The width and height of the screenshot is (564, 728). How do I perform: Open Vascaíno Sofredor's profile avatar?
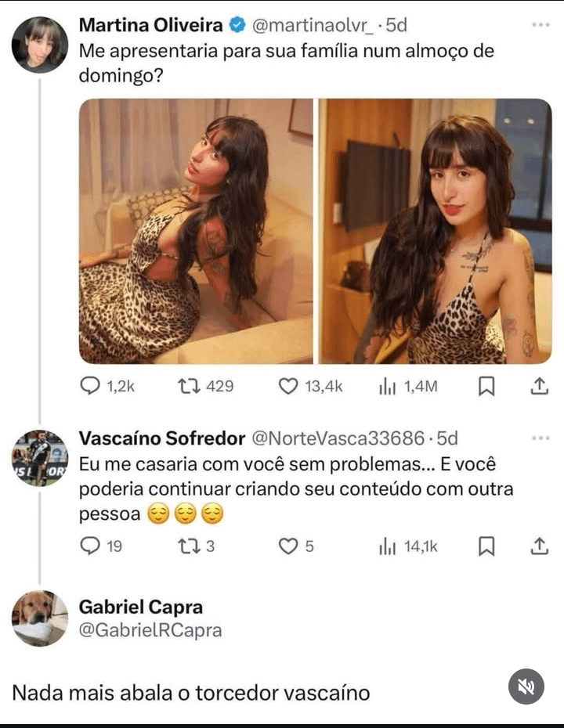[x=40, y=457]
